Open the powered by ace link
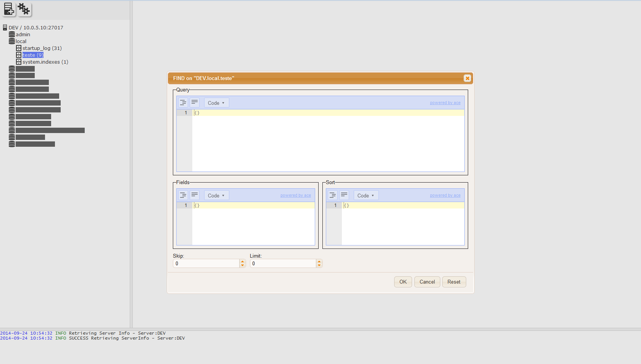Screen dimensions: 641x364 click(x=445, y=103)
